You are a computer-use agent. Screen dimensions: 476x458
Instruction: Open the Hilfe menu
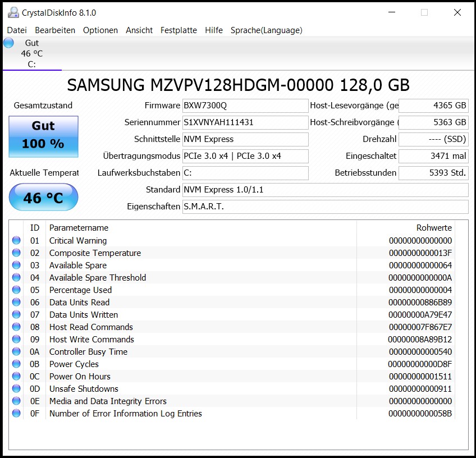[x=214, y=30]
